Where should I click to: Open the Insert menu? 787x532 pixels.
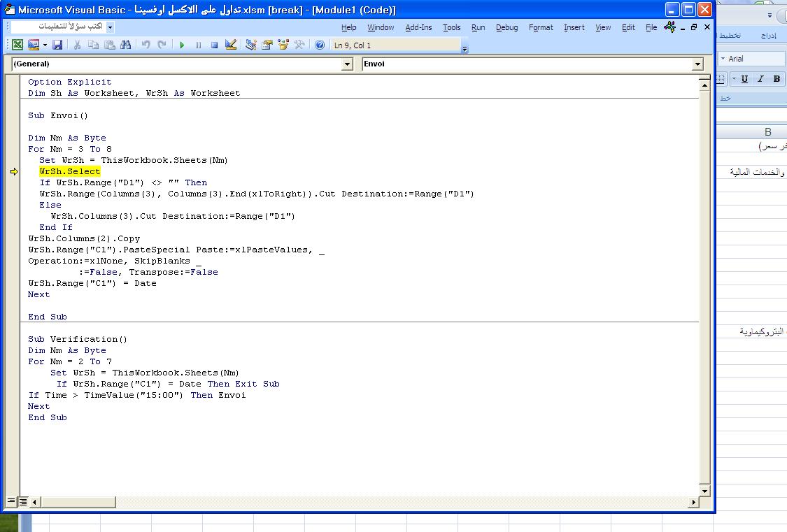pyautogui.click(x=574, y=27)
